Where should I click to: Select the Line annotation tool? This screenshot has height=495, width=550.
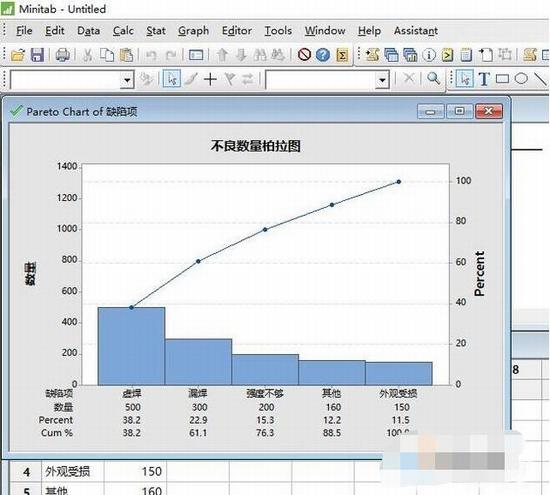coord(541,79)
